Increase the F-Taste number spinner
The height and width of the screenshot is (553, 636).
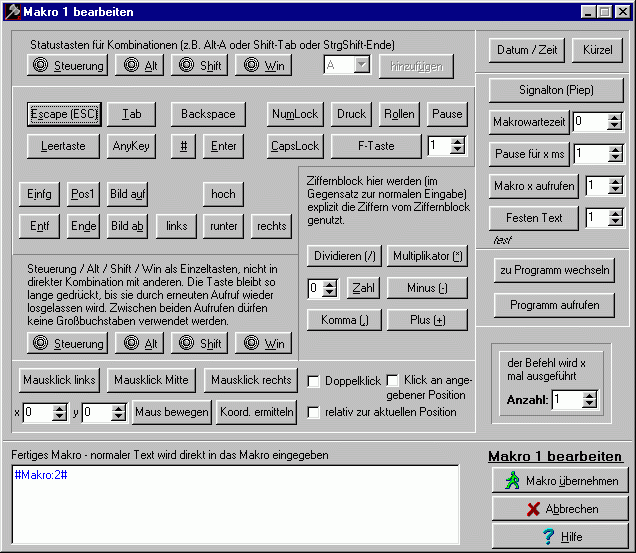point(458,141)
